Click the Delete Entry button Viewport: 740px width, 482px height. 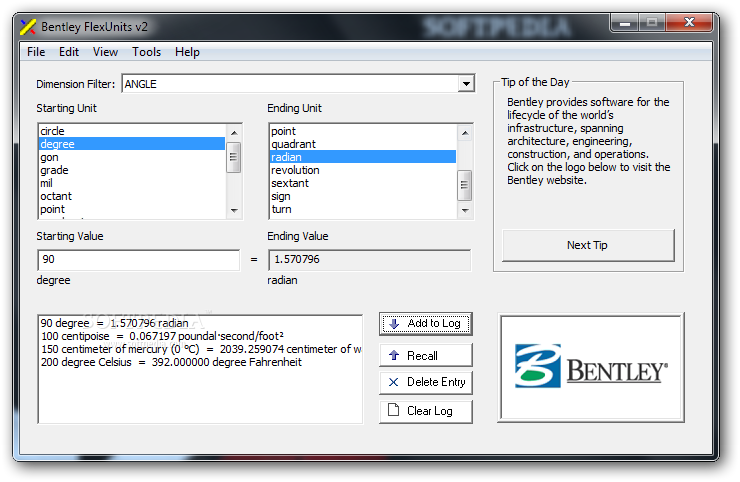pyautogui.click(x=426, y=382)
